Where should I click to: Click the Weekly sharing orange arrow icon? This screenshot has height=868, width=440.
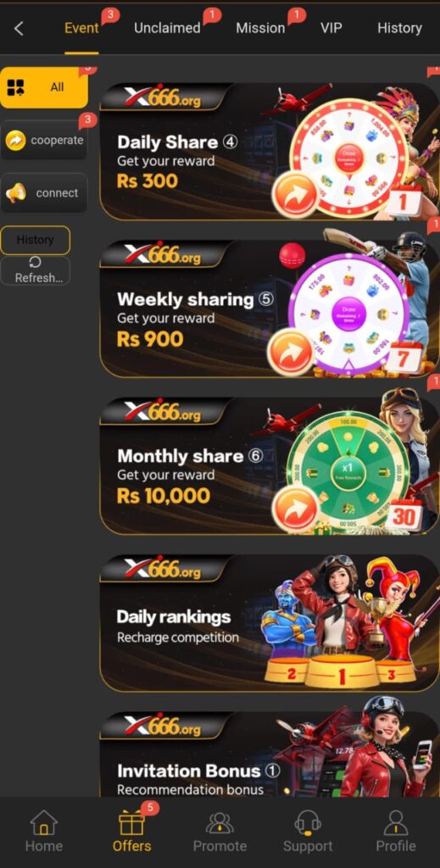coord(290,352)
